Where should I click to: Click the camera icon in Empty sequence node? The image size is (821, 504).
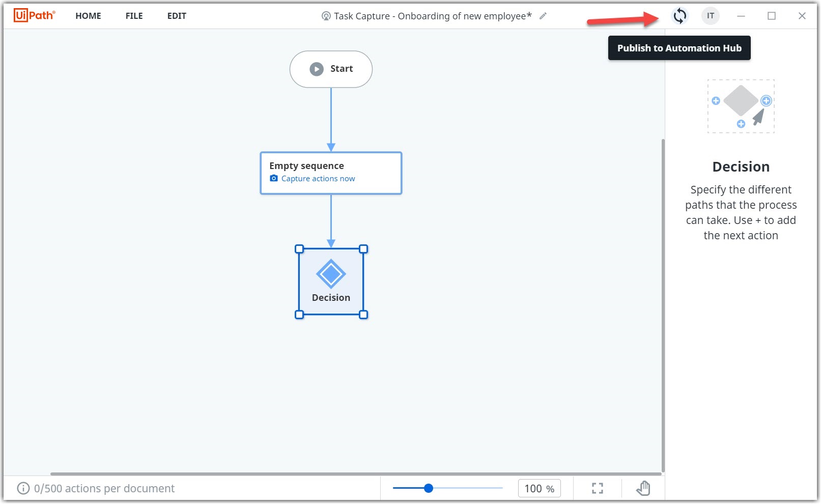(x=274, y=178)
